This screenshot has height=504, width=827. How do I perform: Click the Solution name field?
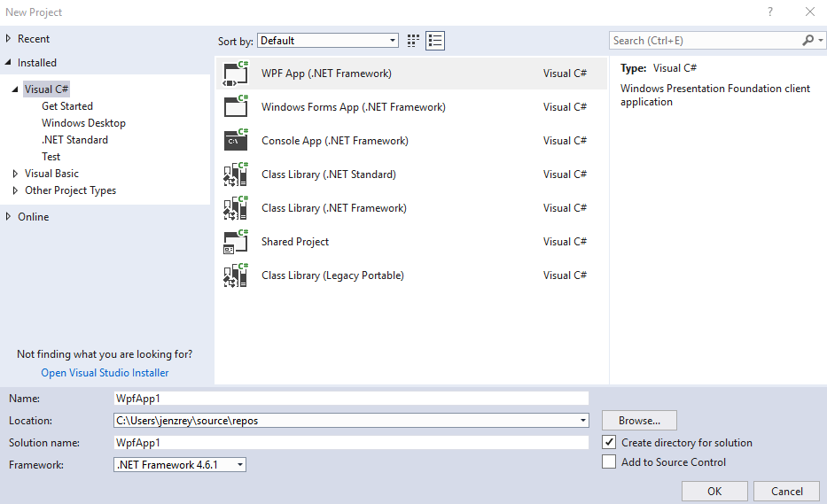pos(351,443)
